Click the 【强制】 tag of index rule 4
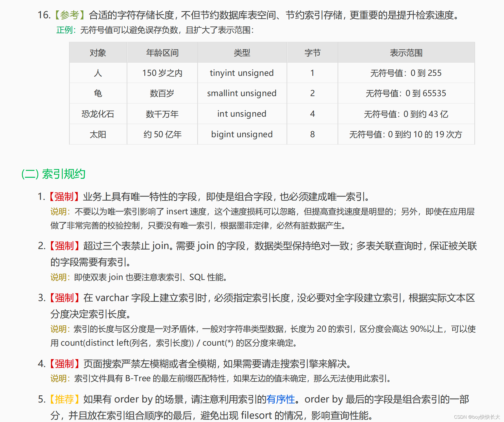The image size is (504, 422). pyautogui.click(x=64, y=364)
